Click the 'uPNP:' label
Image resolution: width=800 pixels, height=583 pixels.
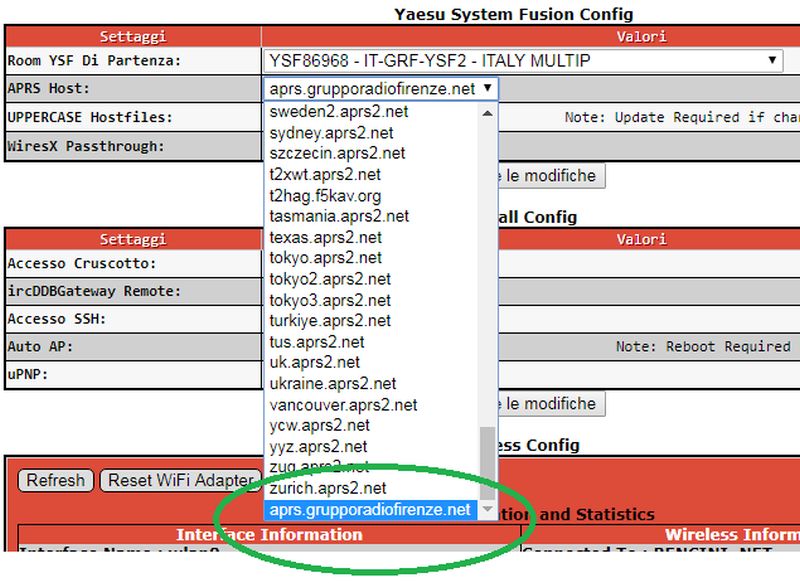click(28, 374)
